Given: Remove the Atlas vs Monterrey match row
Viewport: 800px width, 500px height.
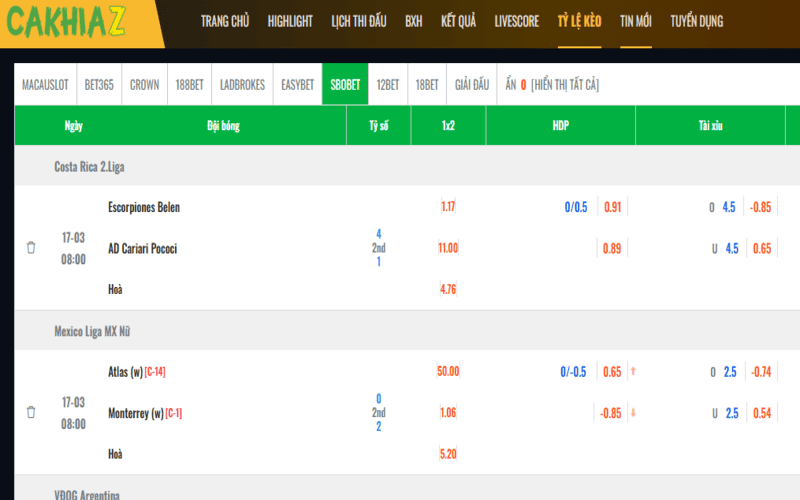Looking at the screenshot, I should point(31,412).
